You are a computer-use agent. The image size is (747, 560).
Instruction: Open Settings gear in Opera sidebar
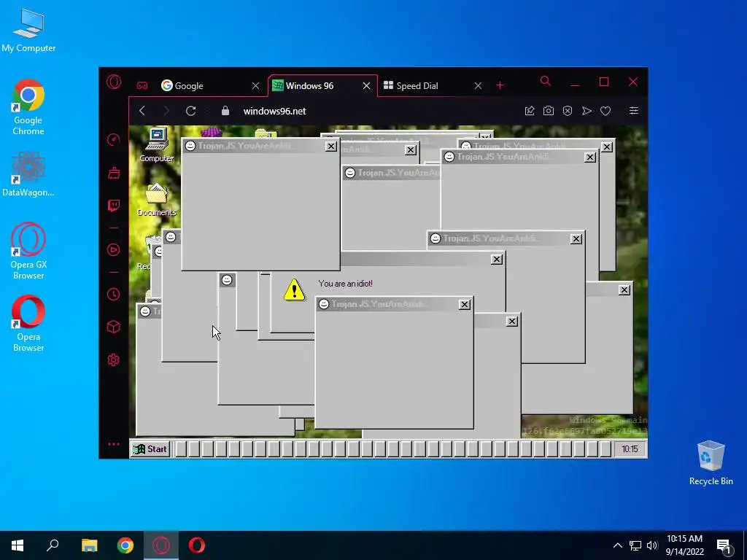pos(113,360)
